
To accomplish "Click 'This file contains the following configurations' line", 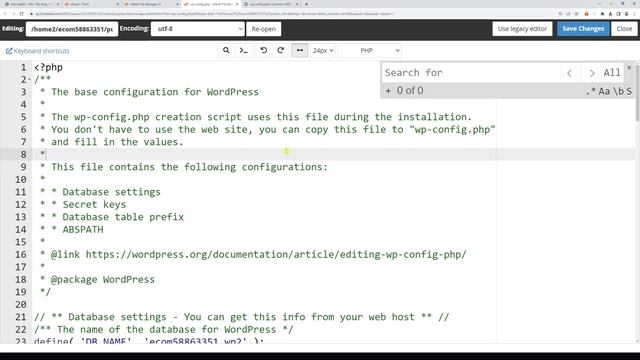I will [189, 167].
